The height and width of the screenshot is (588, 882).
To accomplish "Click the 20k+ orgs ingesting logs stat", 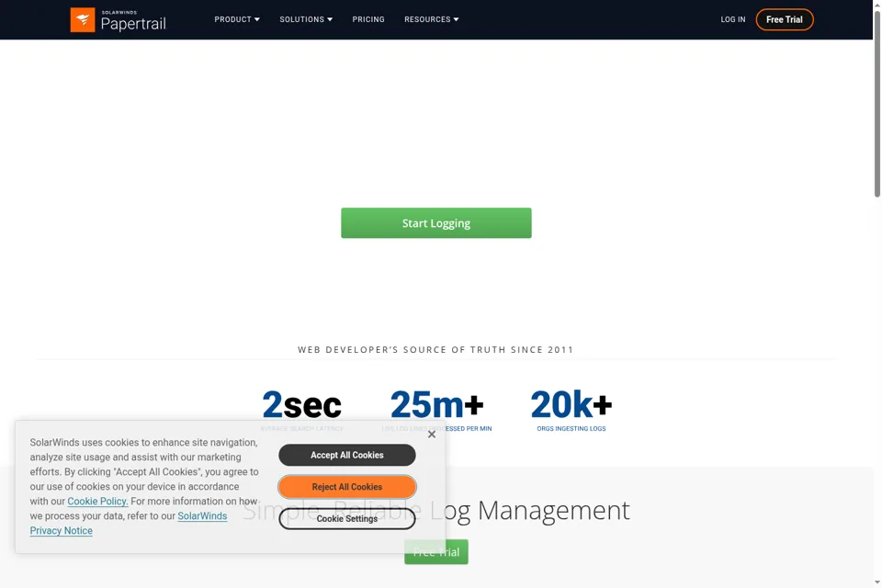I will pyautogui.click(x=571, y=410).
